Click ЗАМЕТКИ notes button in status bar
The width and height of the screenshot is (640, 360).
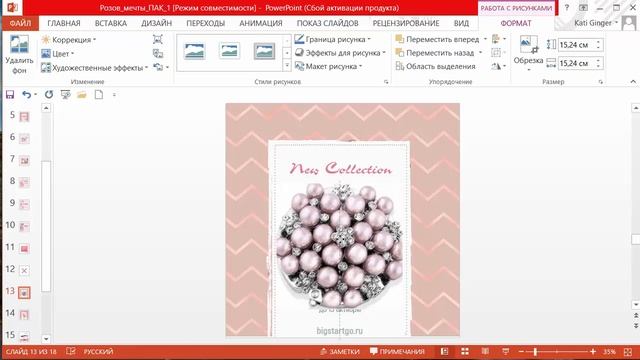coord(340,351)
